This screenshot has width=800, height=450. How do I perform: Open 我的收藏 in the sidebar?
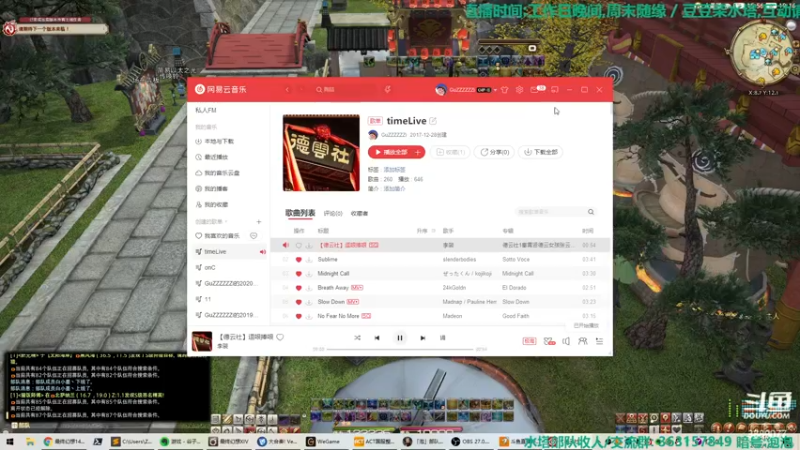coord(216,205)
